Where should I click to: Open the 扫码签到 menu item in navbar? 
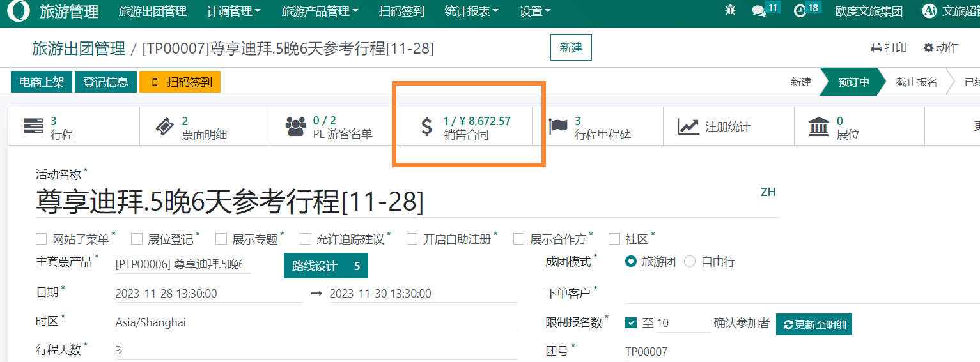point(401,11)
